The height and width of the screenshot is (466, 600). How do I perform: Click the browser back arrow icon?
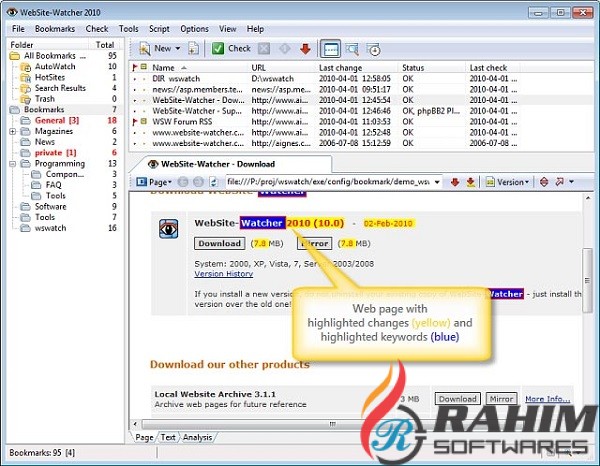[x=183, y=182]
